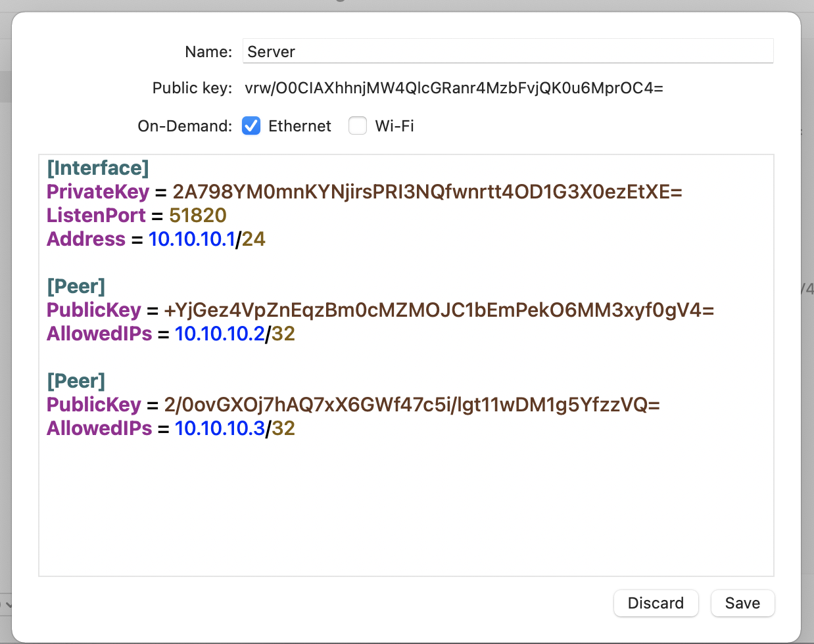Click the interface address 10.10.10.1
Viewport: 814px width, 644px height.
point(191,239)
